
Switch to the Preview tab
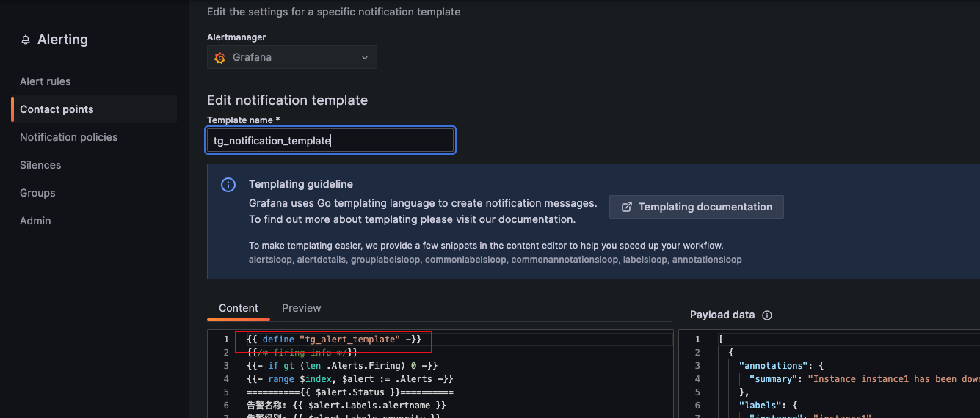[301, 308]
